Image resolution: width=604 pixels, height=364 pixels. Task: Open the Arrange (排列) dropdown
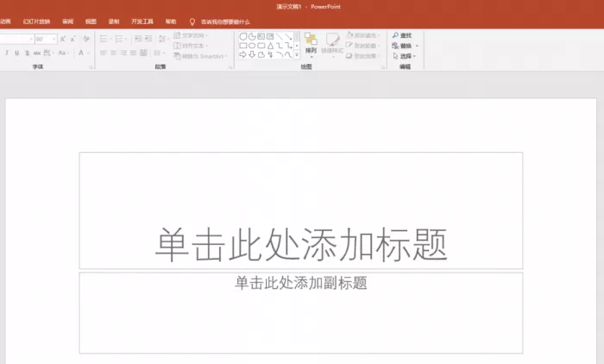tap(311, 46)
